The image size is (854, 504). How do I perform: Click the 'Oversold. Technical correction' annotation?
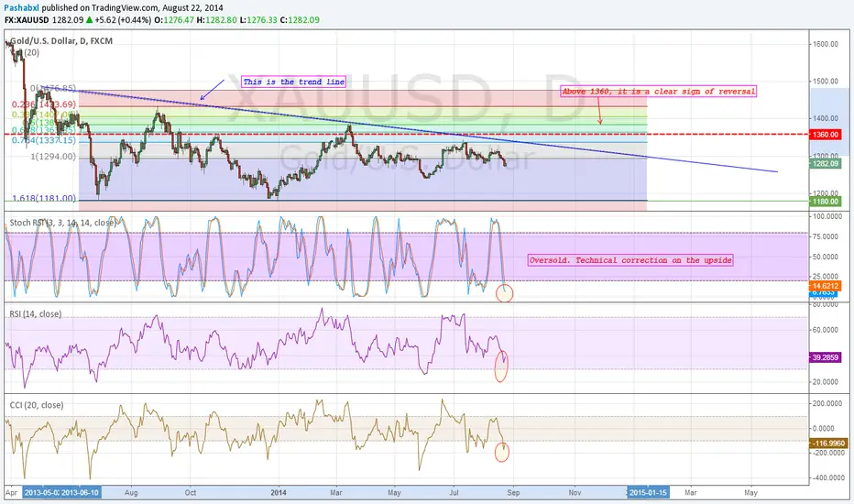coord(630,260)
